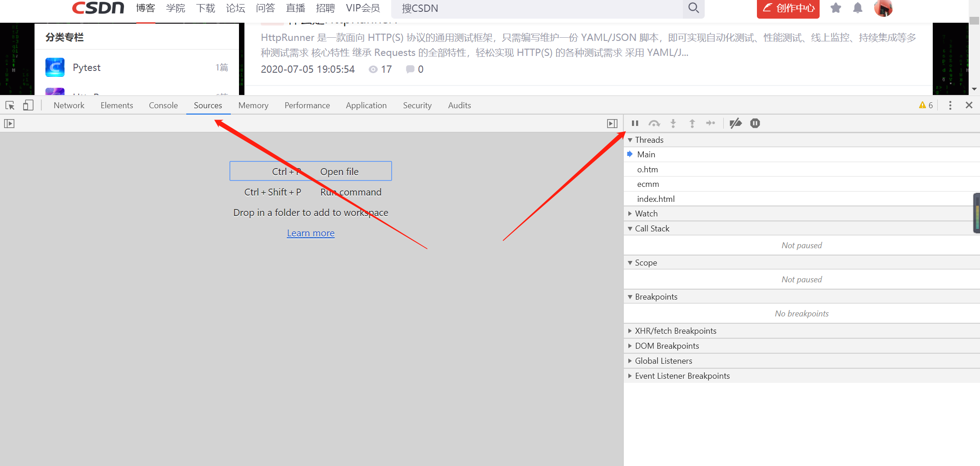Switch to the Elements tab

117,105
